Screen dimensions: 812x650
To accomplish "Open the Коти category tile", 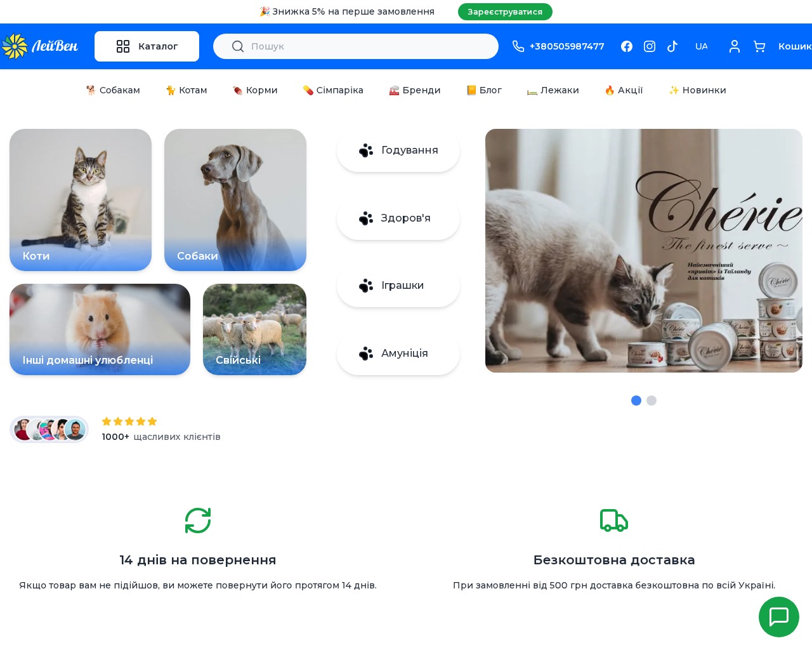I will [x=81, y=200].
